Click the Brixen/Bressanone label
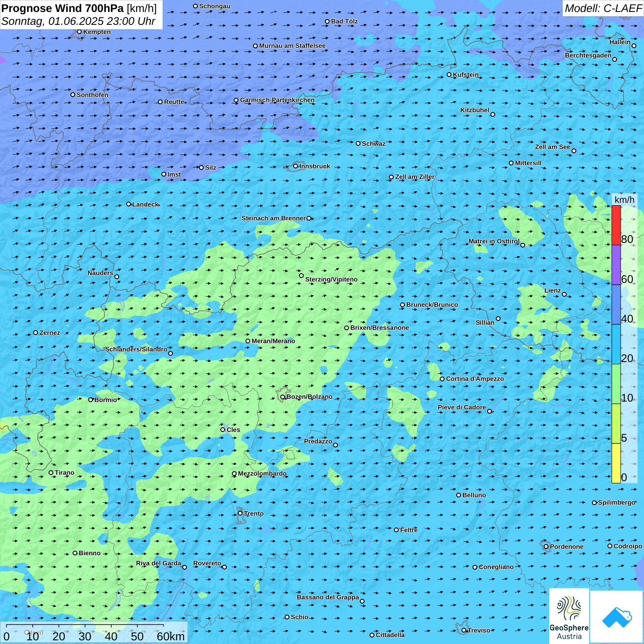Viewport: 644px width, 644px height. pos(379,328)
